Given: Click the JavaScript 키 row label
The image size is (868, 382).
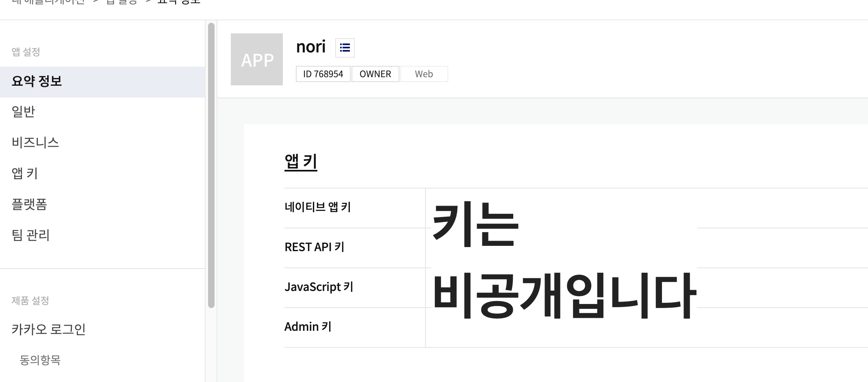Looking at the screenshot, I should click(319, 287).
